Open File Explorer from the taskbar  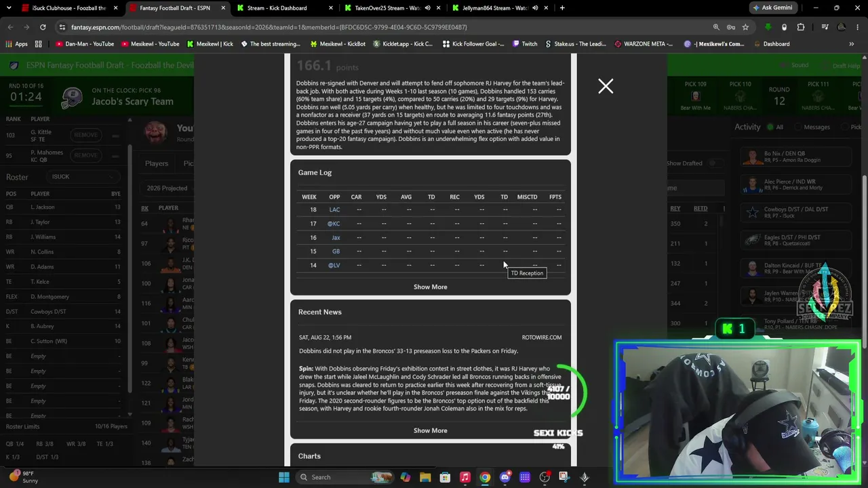[x=425, y=477]
